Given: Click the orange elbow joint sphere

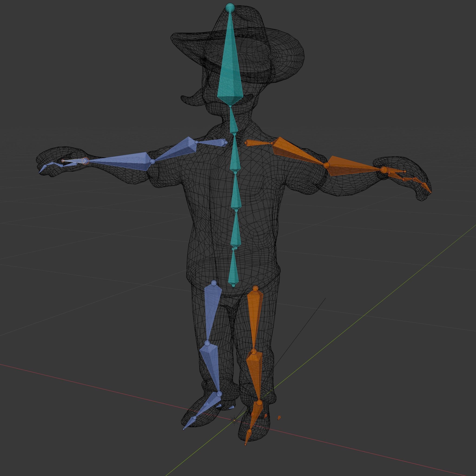Looking at the screenshot, I should click(327, 165).
